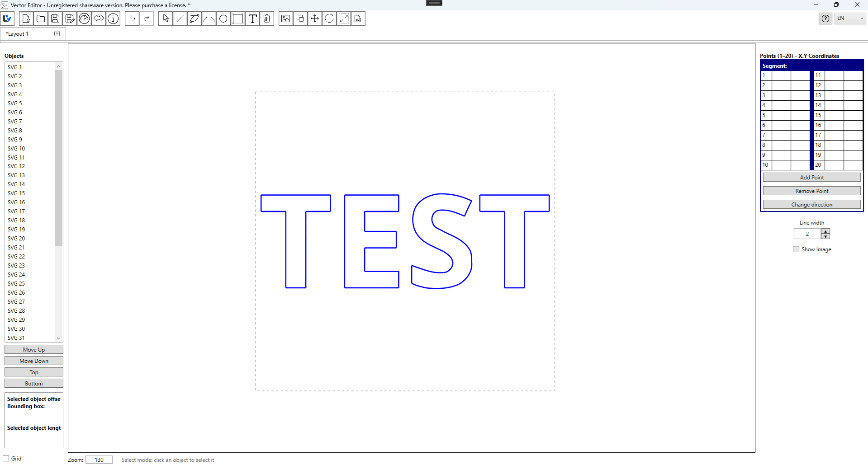This screenshot has height=465, width=868.
Task: Select the Text tool
Action: [253, 19]
